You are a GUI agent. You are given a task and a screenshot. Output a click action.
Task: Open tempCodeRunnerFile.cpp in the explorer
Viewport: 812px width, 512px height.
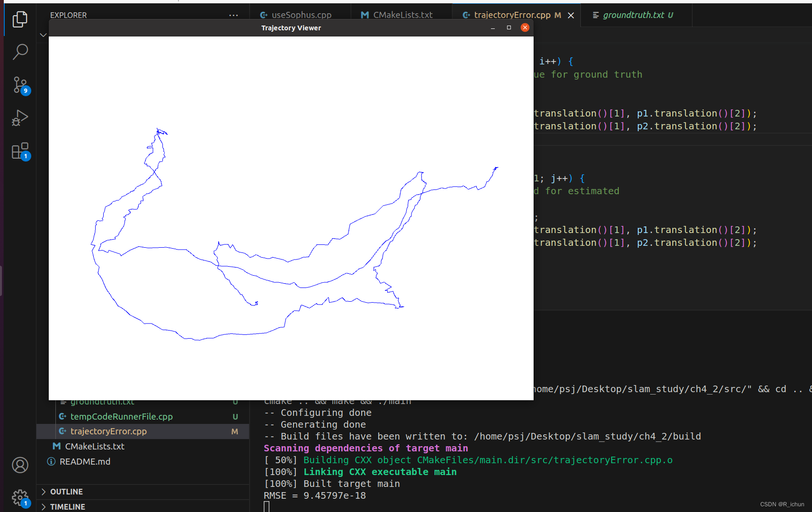(x=143, y=416)
